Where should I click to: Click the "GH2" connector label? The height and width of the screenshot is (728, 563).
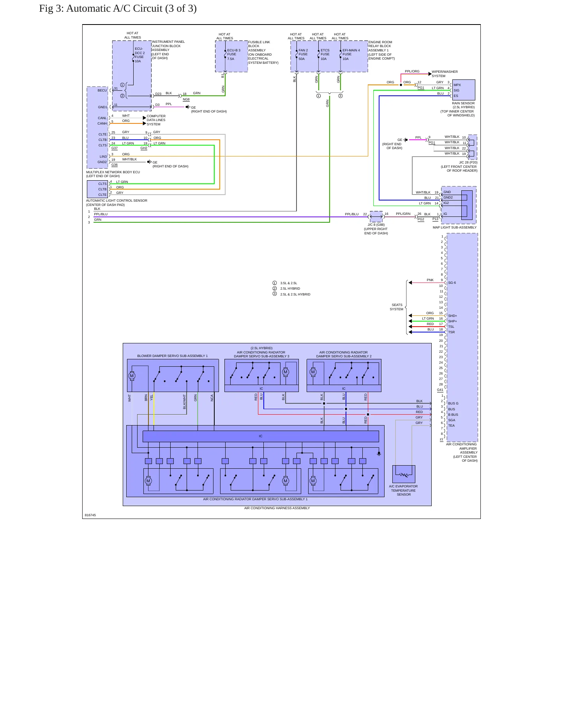tap(144, 148)
